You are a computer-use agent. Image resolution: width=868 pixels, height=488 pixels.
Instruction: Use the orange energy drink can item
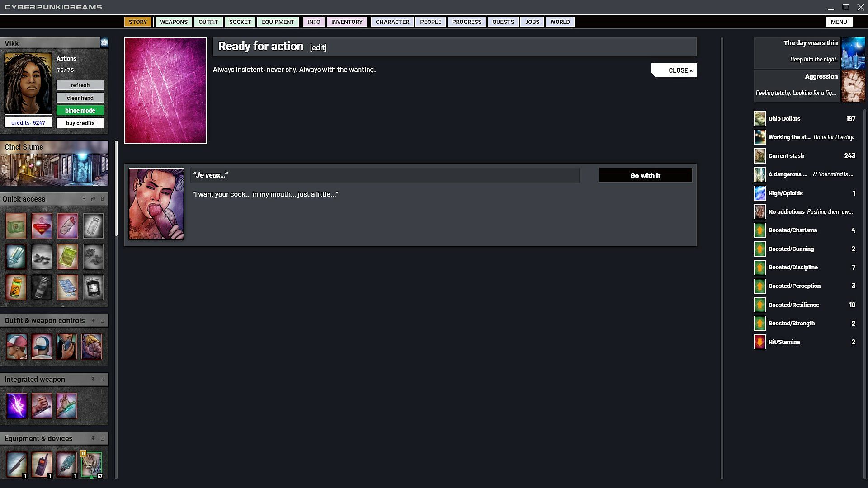coord(16,287)
